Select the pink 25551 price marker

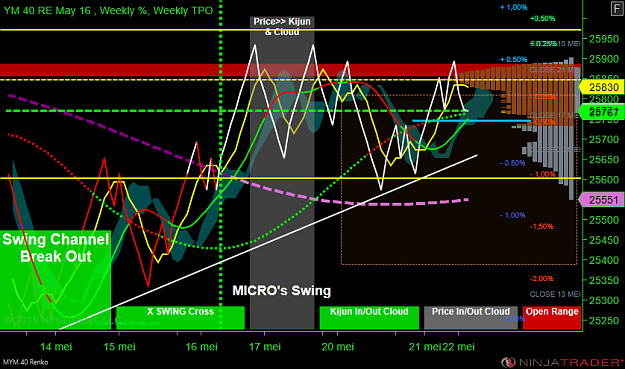click(601, 200)
